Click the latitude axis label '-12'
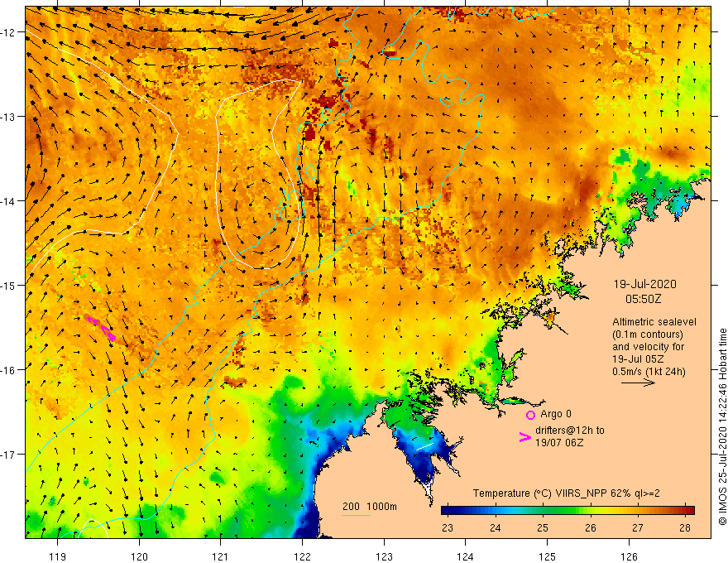 (9, 32)
